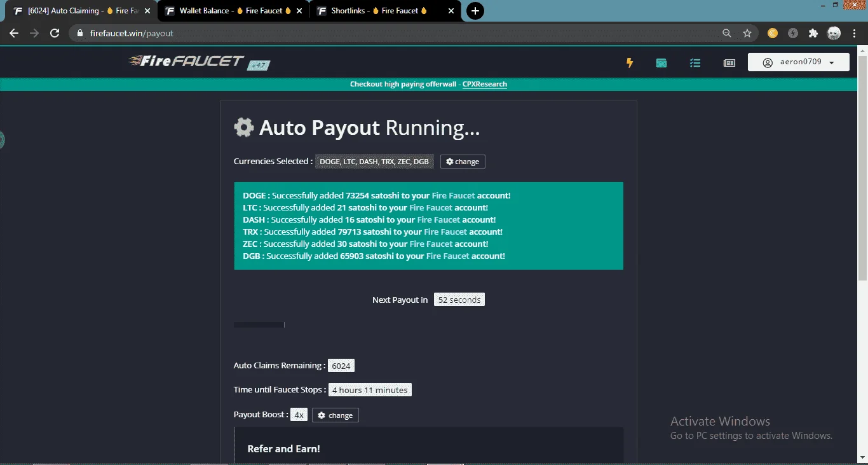Click the yellow coin extension icon
Screen dimensions: 868x465
click(x=773, y=33)
